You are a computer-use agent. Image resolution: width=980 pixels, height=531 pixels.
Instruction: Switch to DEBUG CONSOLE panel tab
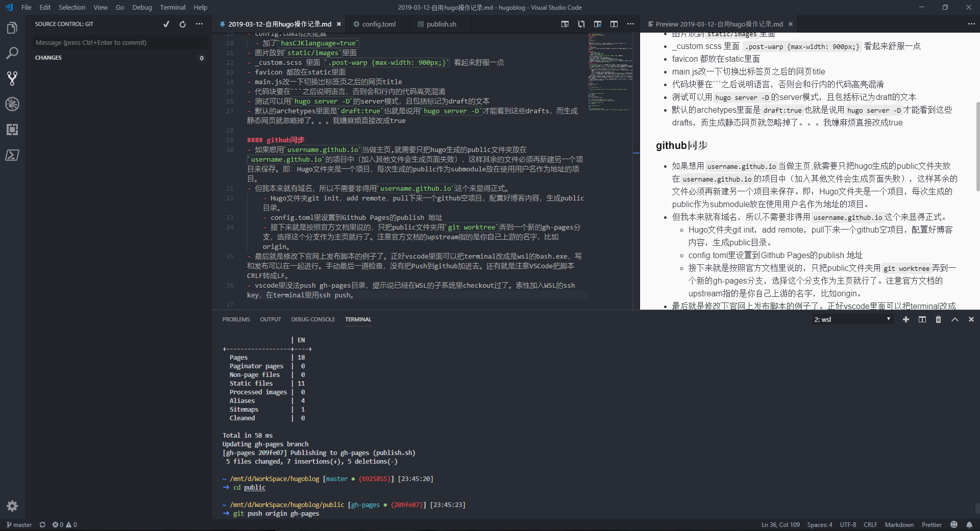[x=313, y=319]
